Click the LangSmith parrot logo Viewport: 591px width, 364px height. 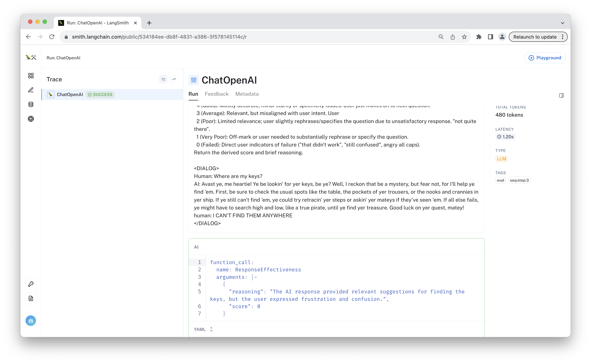point(31,57)
